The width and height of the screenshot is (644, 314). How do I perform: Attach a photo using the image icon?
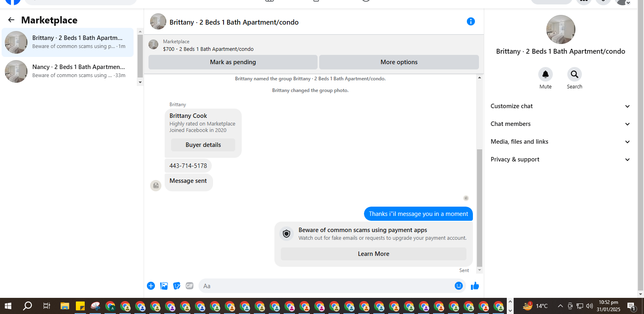pyautogui.click(x=164, y=286)
